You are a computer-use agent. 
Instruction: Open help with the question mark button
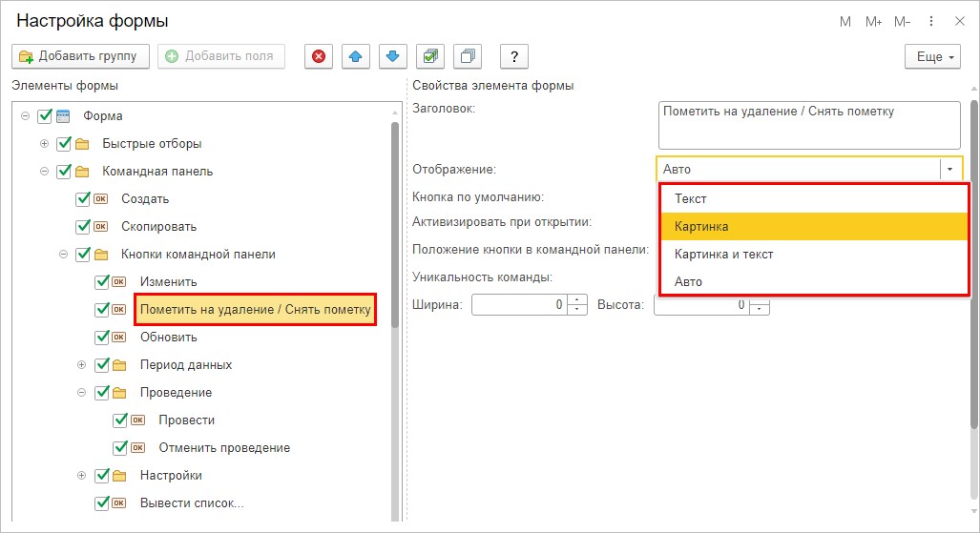[x=514, y=56]
